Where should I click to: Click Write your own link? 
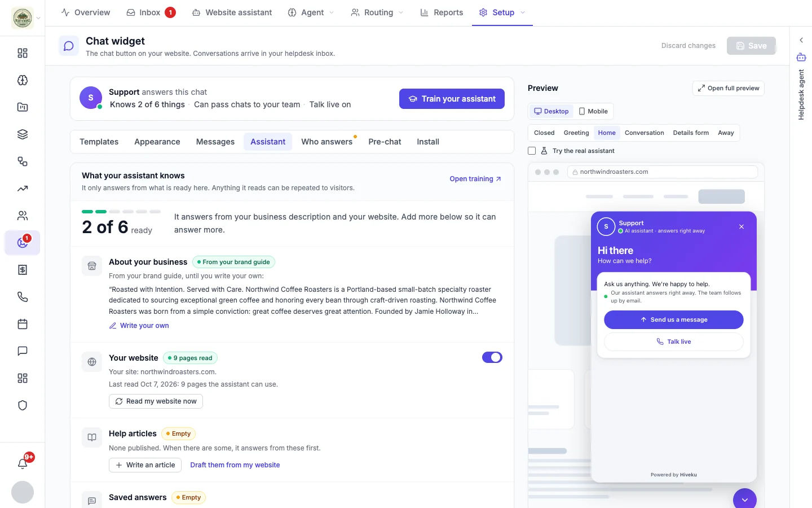139,326
